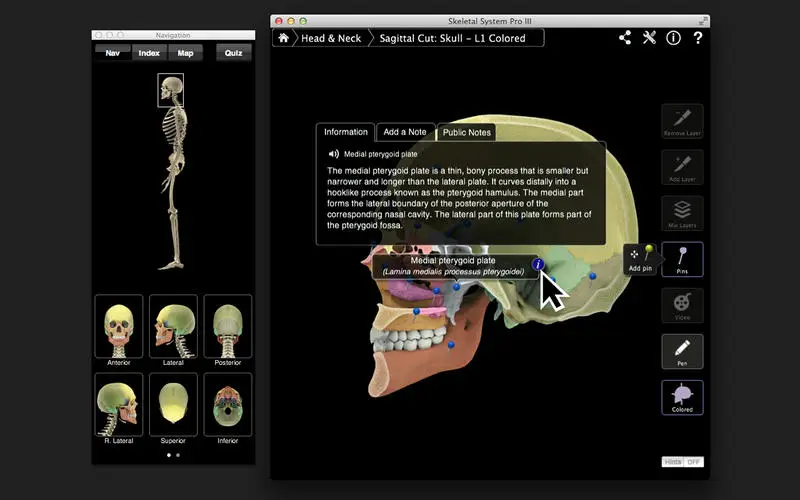Go to second page dot in Navigation

tap(178, 455)
